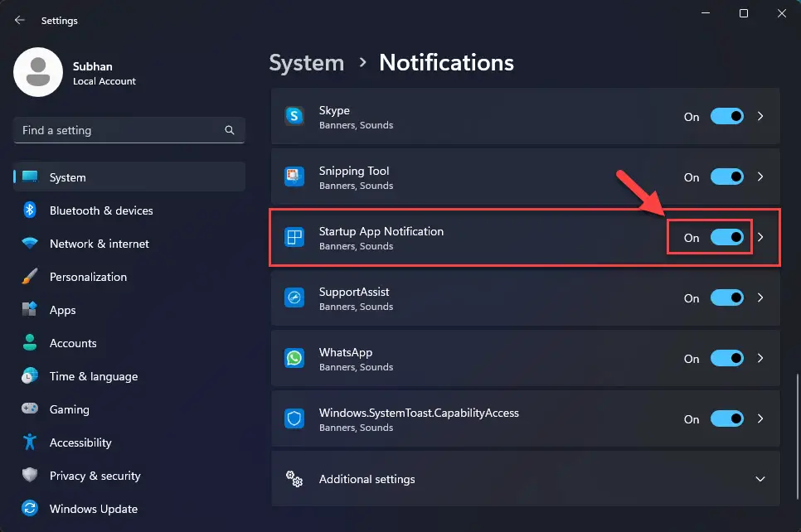Open WhatsApp notification details chevron

coord(760,359)
